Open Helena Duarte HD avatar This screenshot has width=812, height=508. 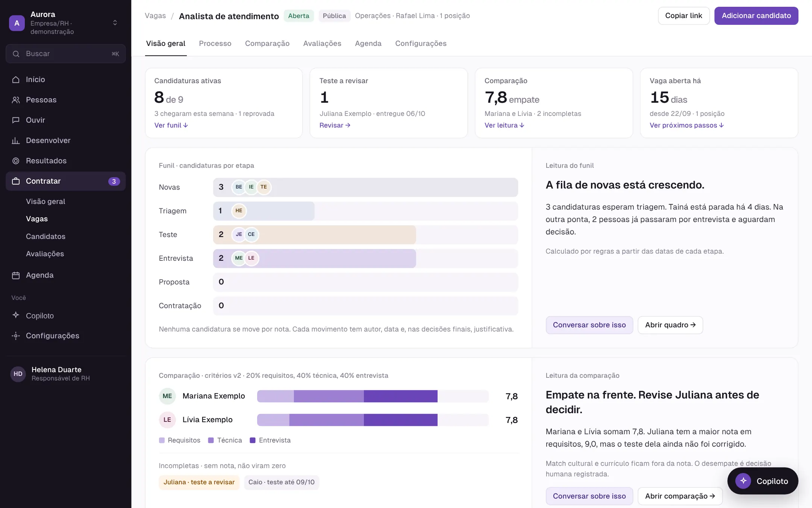tap(18, 374)
